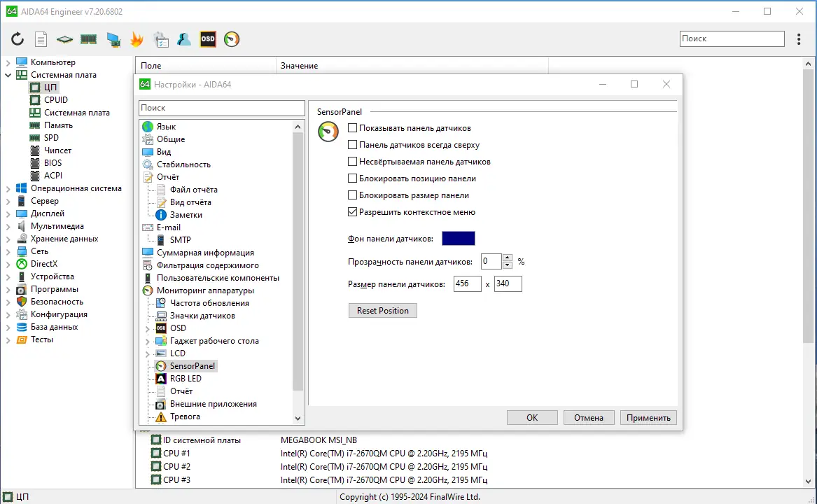Open the video card toolbar icon
This screenshot has height=504, width=817.
coord(113,38)
